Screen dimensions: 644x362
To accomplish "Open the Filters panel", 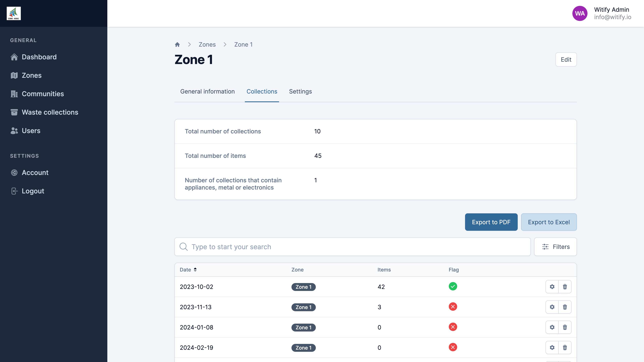I will click(x=555, y=247).
